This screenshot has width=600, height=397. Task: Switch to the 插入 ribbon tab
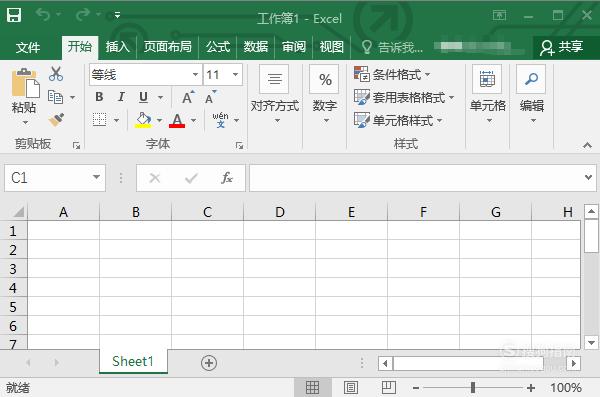tap(117, 47)
